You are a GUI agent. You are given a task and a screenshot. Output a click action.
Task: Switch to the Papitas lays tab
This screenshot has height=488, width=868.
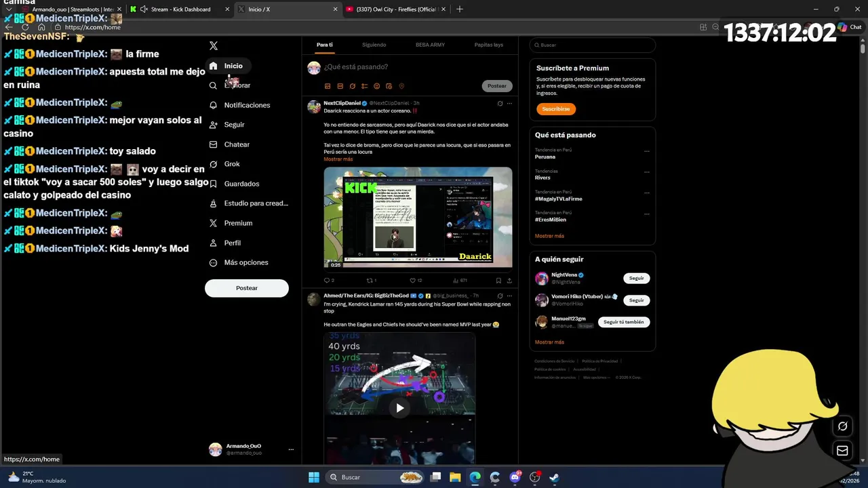click(488, 45)
